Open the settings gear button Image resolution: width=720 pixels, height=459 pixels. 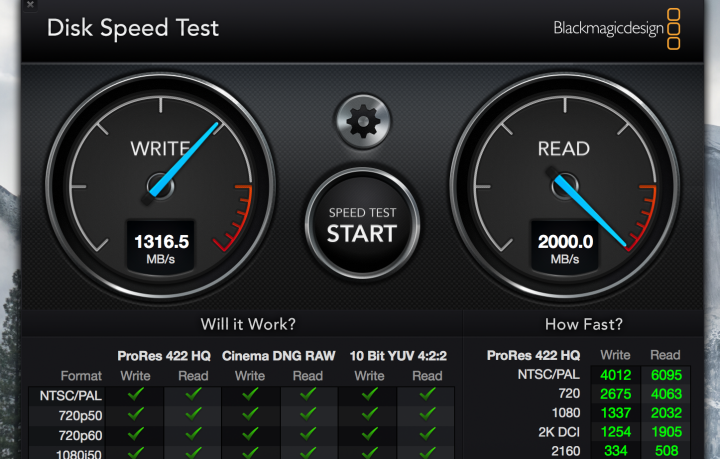click(363, 122)
